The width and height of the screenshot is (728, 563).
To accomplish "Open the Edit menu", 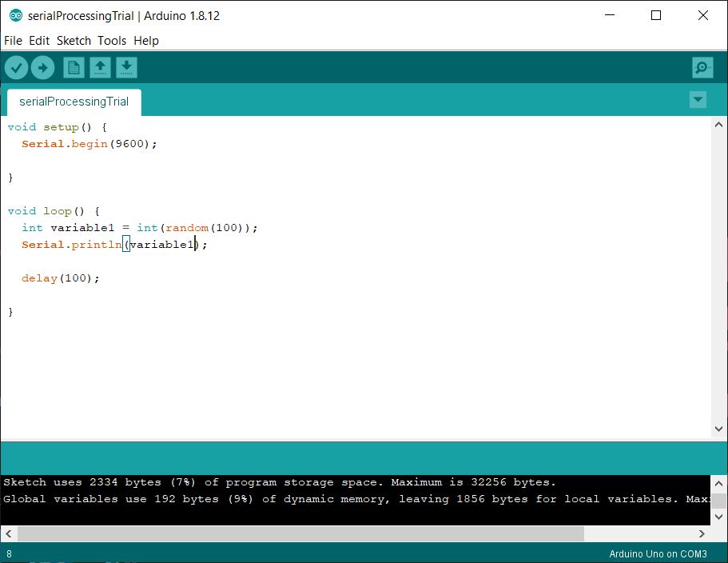I will pos(39,41).
